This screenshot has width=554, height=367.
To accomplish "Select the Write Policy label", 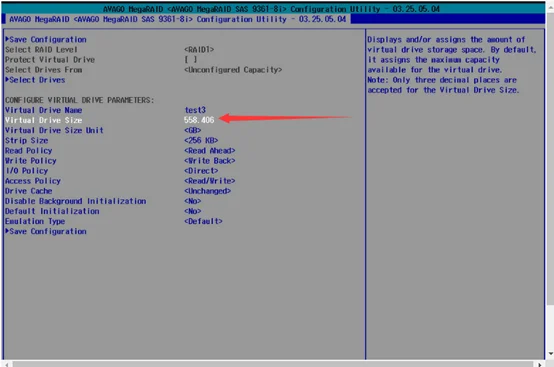I will [31, 161].
